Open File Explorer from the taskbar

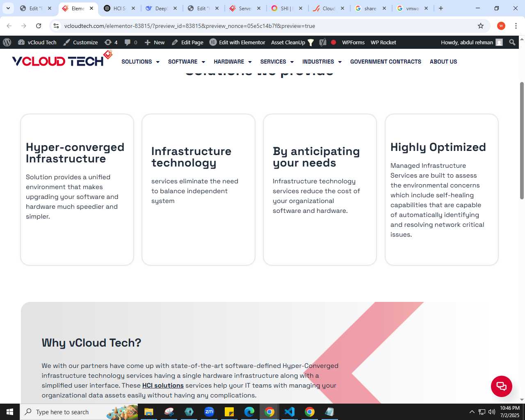pos(149,412)
